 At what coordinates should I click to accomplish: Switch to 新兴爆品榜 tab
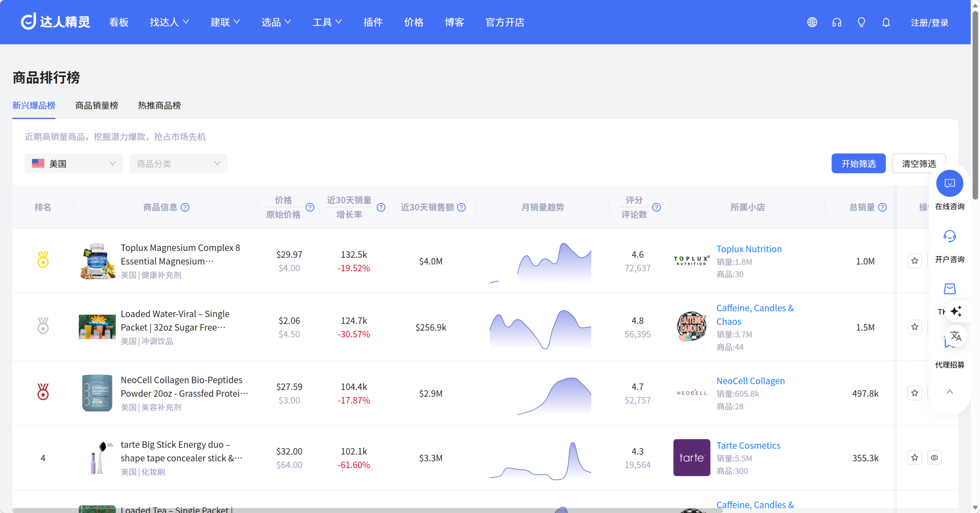click(x=34, y=106)
